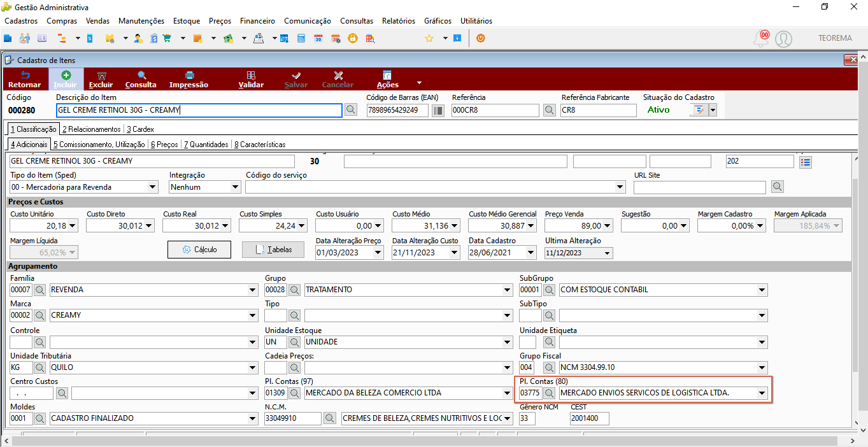This screenshot has height=447, width=868.
Task: Switch to the 6 Preços tab
Action: point(164,145)
